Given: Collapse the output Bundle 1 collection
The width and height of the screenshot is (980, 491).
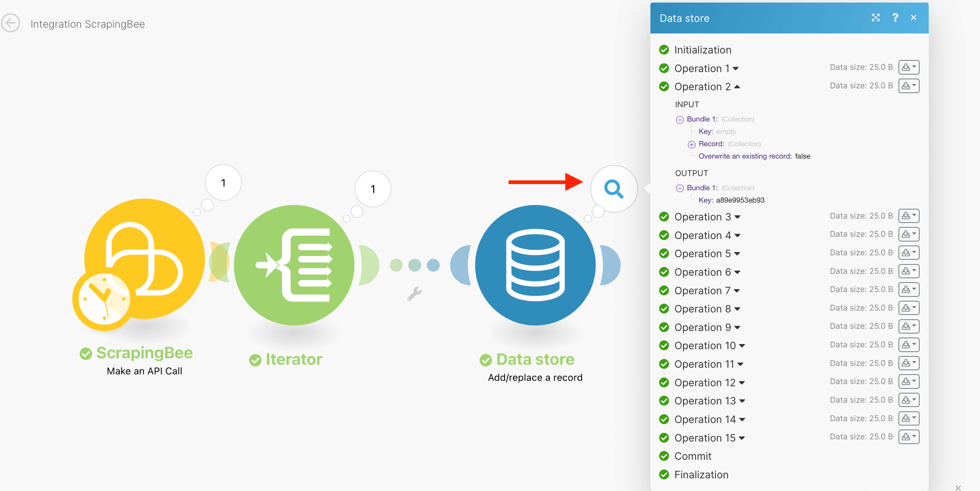Looking at the screenshot, I should coord(680,188).
